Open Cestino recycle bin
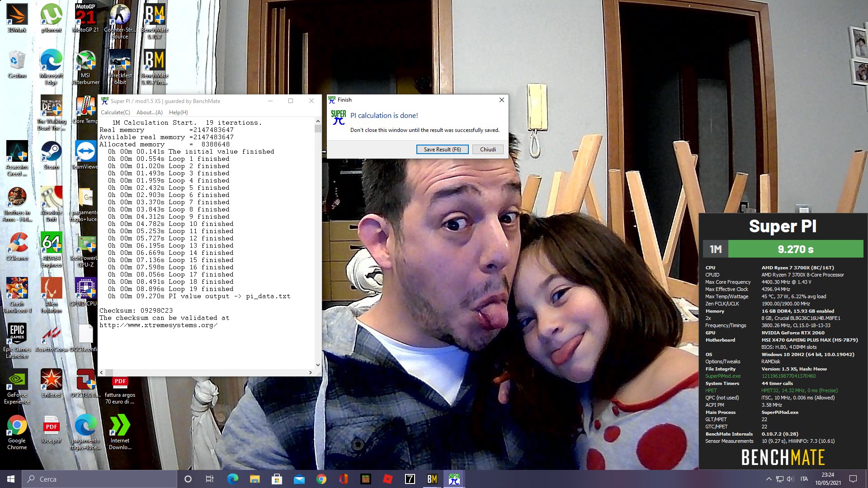The width and height of the screenshot is (868, 488). pyautogui.click(x=17, y=64)
